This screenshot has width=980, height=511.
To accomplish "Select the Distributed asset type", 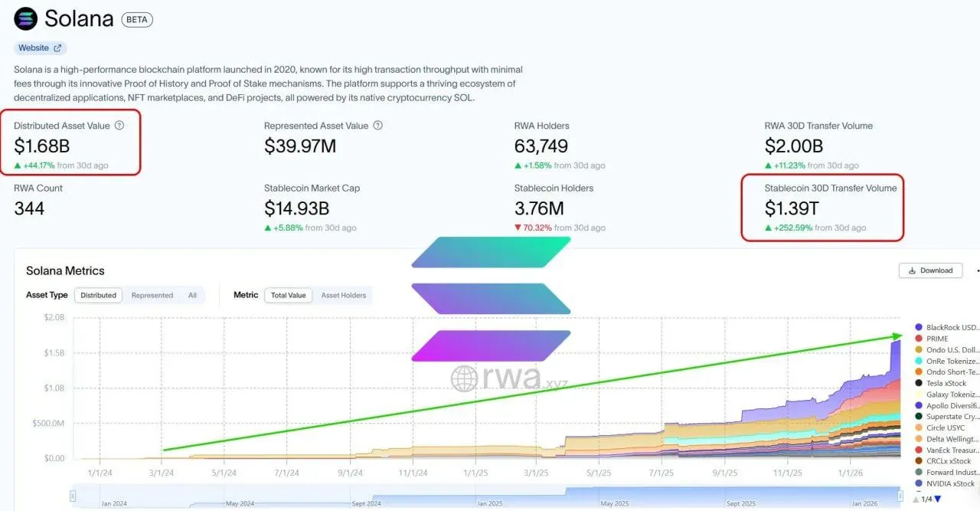I will 99,295.
